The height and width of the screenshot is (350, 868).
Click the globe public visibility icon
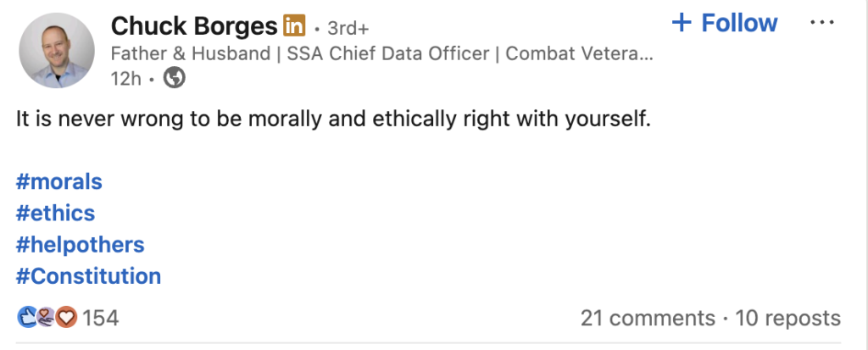pos(175,78)
